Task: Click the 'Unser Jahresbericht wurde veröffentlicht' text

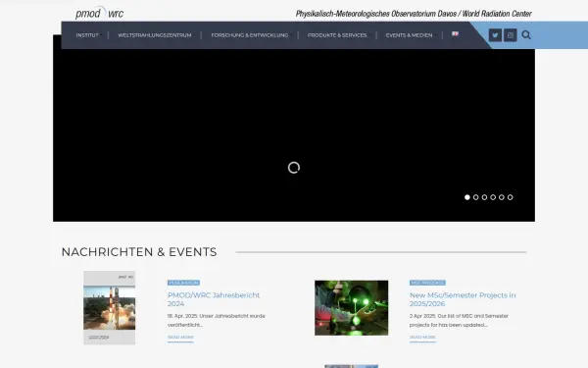Action: (x=216, y=320)
